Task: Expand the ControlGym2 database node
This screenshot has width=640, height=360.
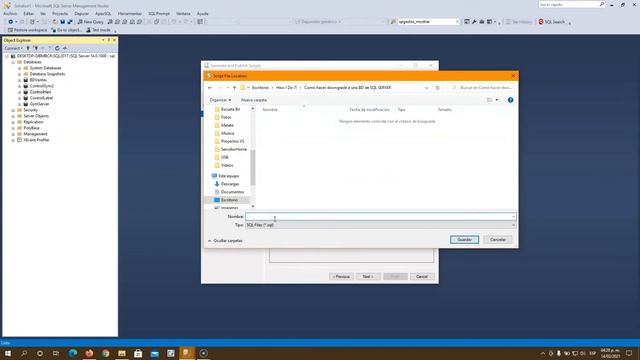Action: (x=19, y=86)
